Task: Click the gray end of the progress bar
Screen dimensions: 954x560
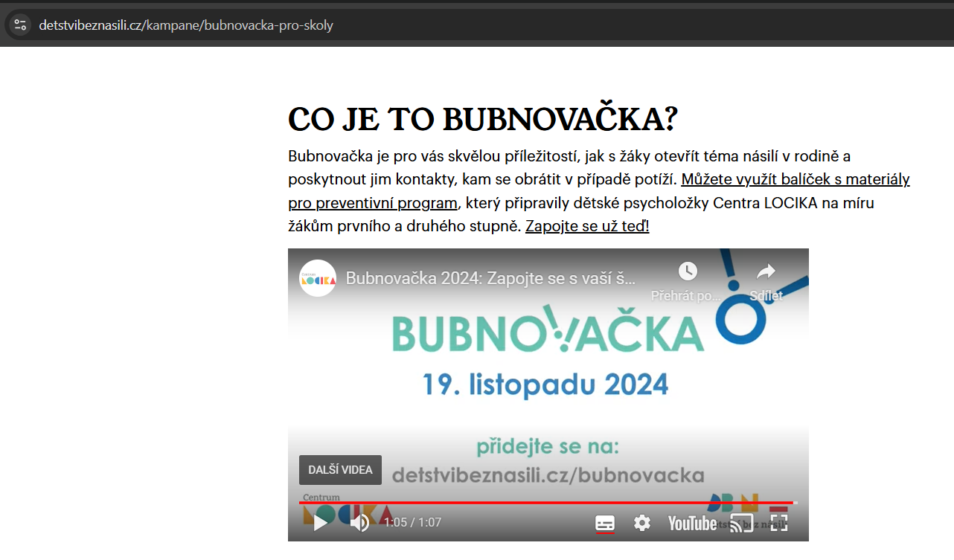Action: [x=795, y=503]
